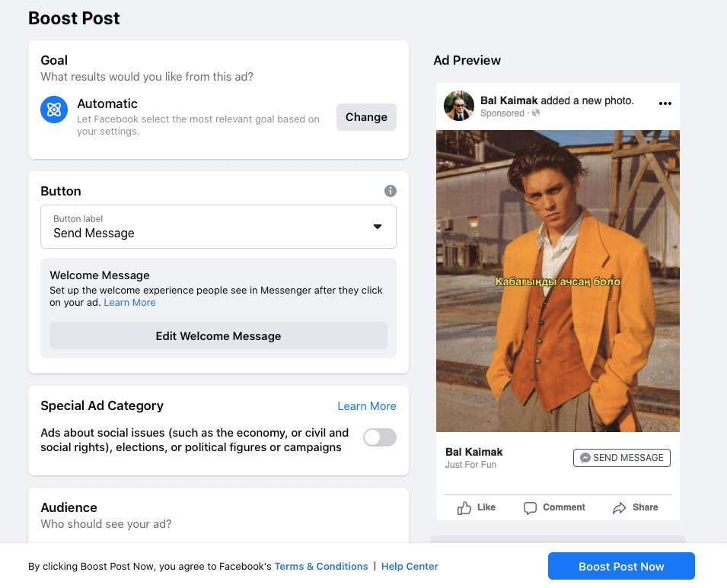Click the Boost Post Now button
The image size is (727, 588).
click(x=621, y=566)
